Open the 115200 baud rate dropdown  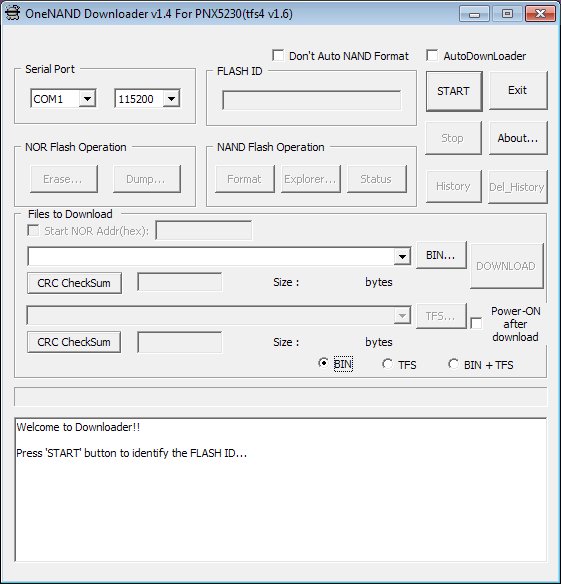pos(171,99)
